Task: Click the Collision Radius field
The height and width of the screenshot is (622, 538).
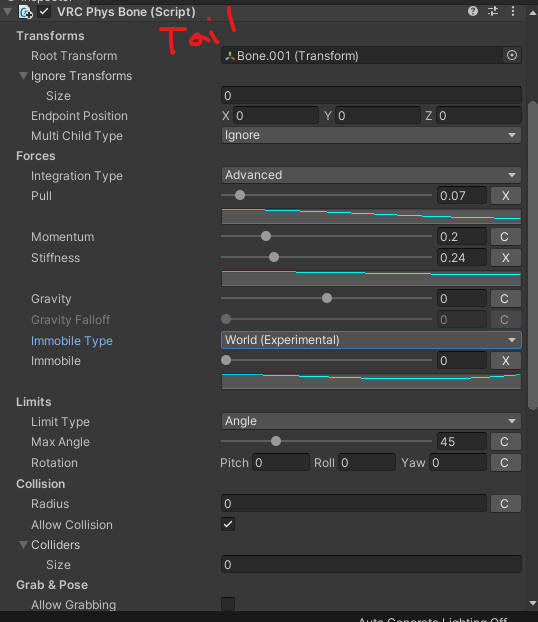Action: tap(354, 503)
